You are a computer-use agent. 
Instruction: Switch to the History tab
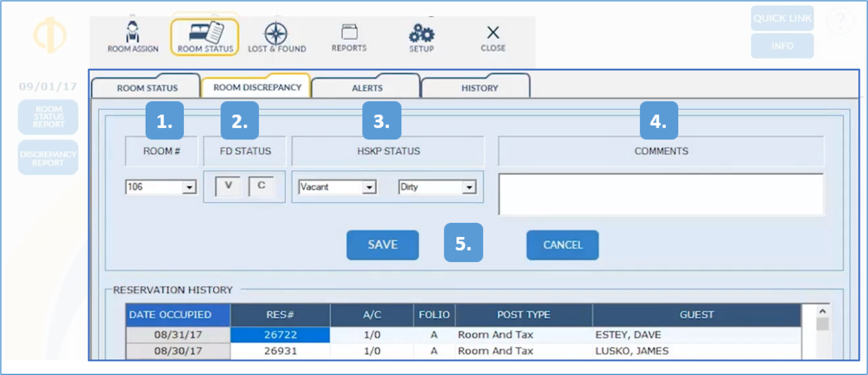tap(479, 88)
